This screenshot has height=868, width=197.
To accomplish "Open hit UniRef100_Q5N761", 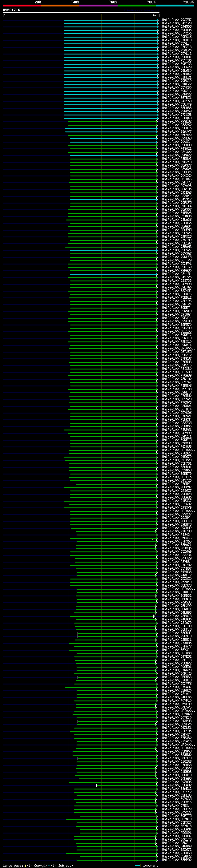I will tap(177, 463).
